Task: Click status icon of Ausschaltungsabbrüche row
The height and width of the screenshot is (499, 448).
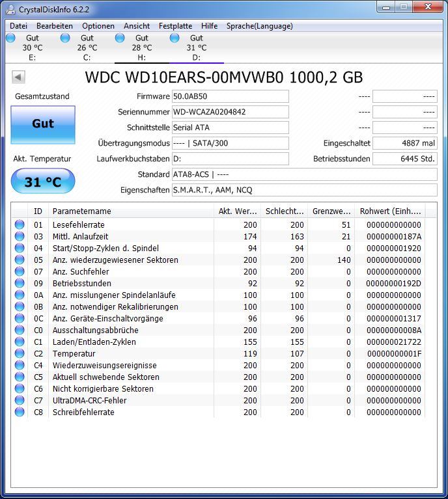Action: coord(20,330)
